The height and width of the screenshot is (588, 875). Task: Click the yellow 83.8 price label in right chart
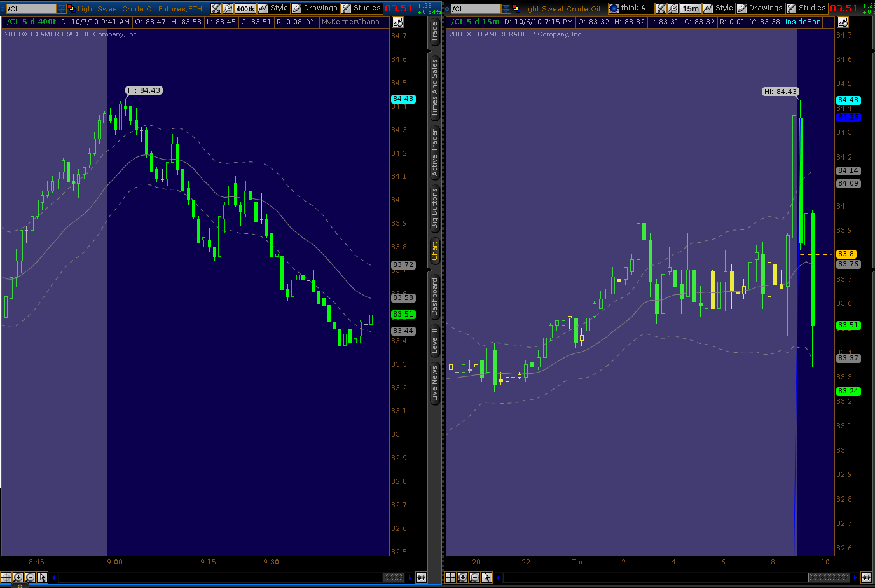[x=846, y=254]
